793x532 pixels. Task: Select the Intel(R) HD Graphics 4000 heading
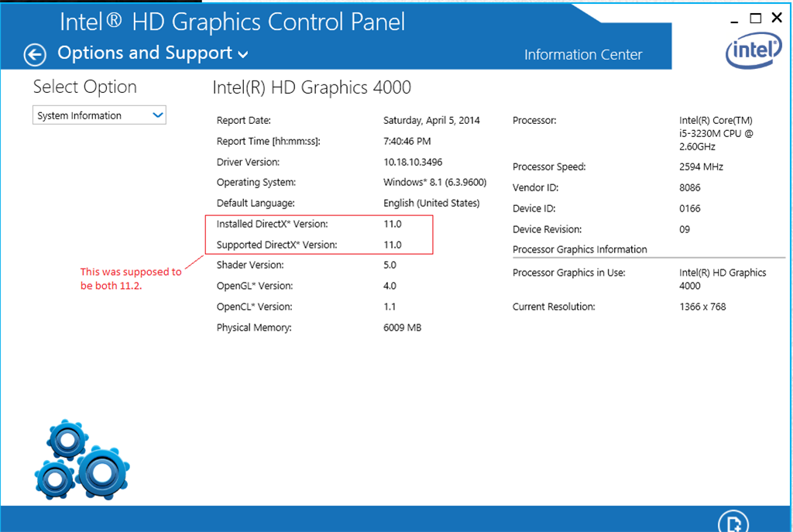click(311, 88)
